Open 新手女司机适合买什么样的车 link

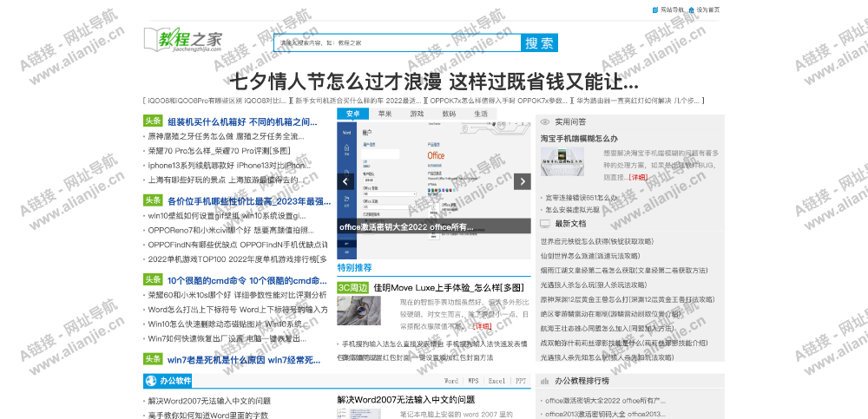coord(358,101)
